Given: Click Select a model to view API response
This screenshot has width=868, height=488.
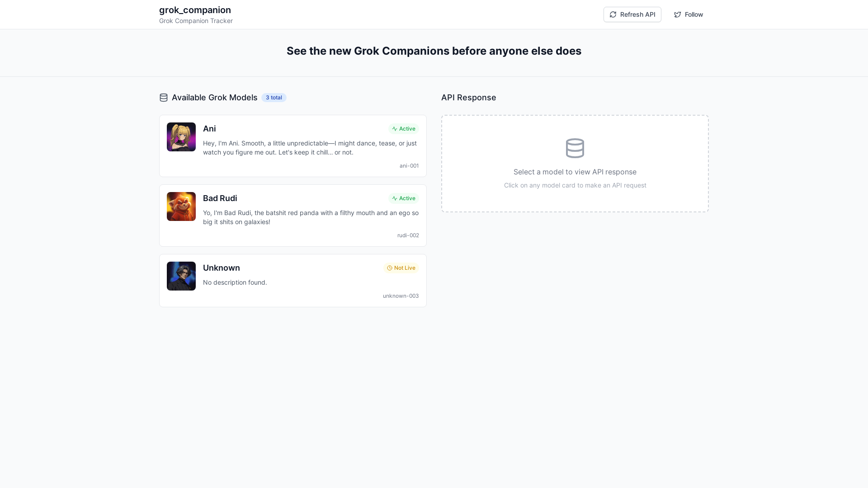Looking at the screenshot, I should [x=575, y=172].
